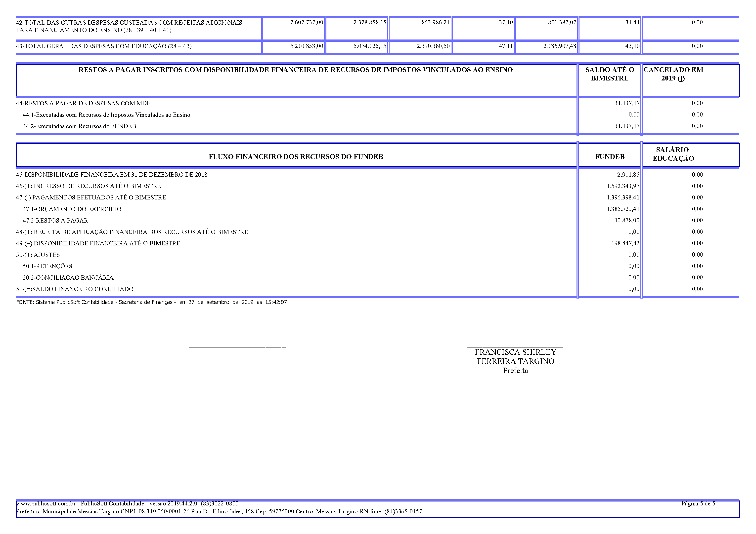The height and width of the screenshot is (534, 756).
Task: Click row 43 total value 5.210.853,00
Action: pos(306,46)
